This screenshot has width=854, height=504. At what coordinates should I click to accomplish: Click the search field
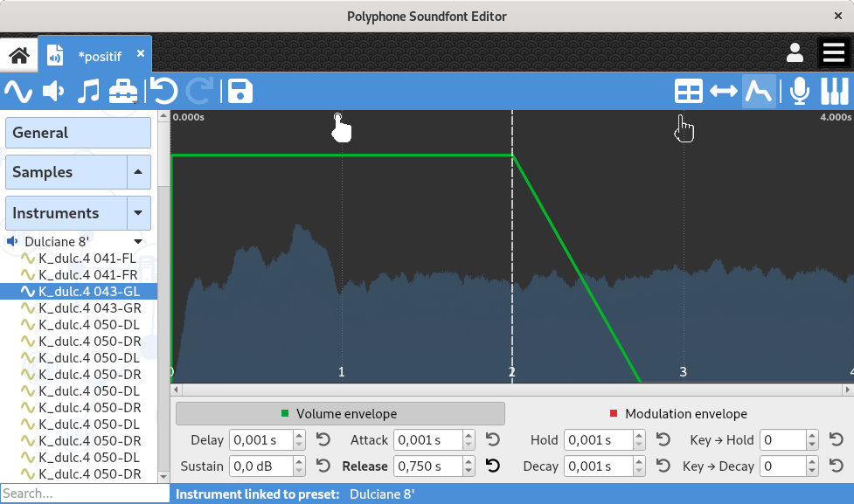[85, 494]
